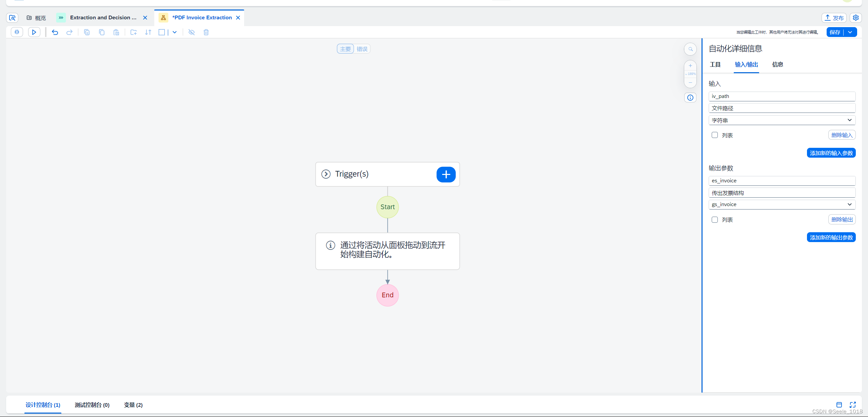This screenshot has width=868, height=417.
Task: Undo the last action
Action: pos(55,32)
